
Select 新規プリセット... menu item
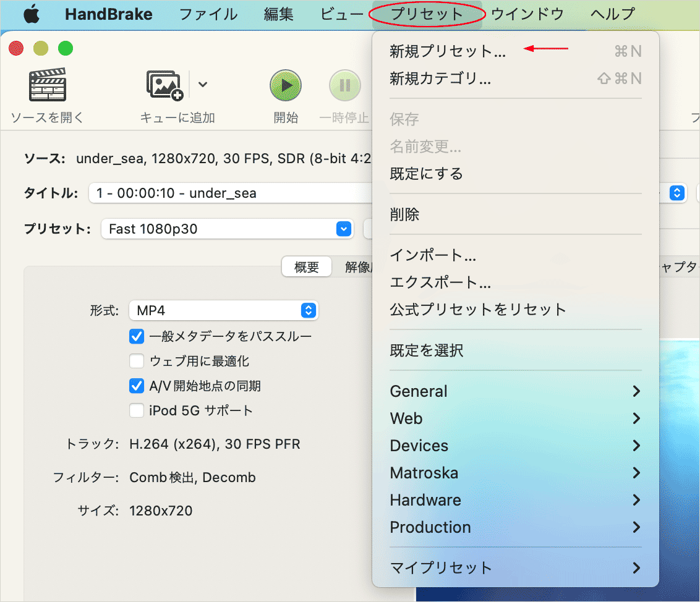[x=448, y=52]
